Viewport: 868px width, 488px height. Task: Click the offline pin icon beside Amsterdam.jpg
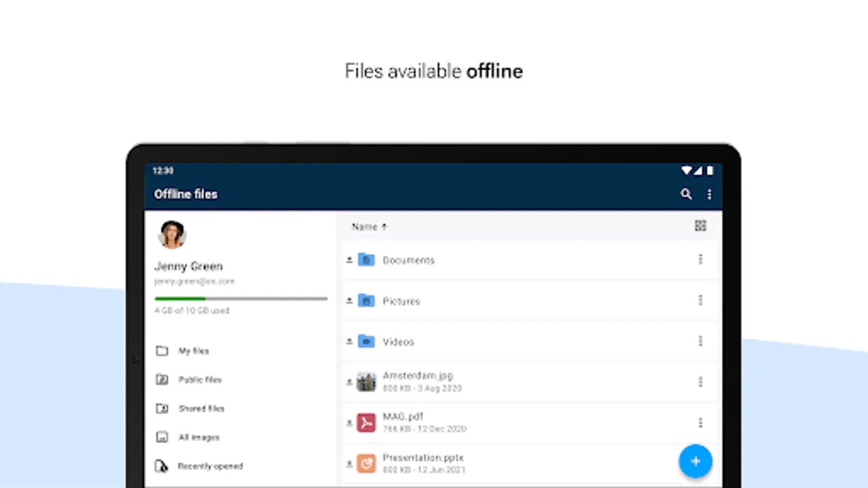[349, 382]
